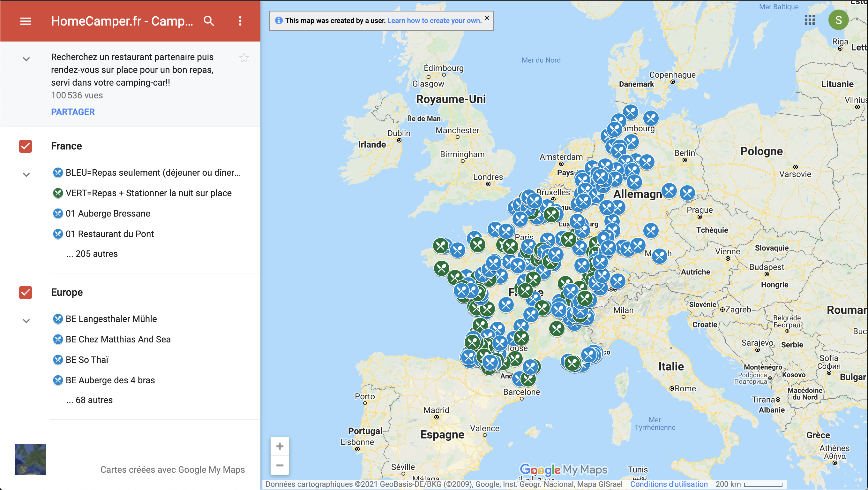868x490 pixels.
Task: Click the Google My Maps logo
Action: (563, 469)
